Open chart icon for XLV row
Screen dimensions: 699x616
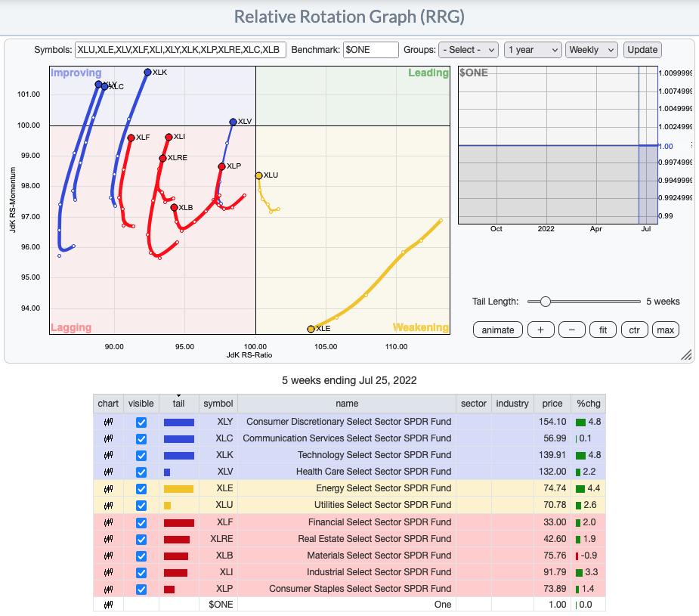[108, 472]
